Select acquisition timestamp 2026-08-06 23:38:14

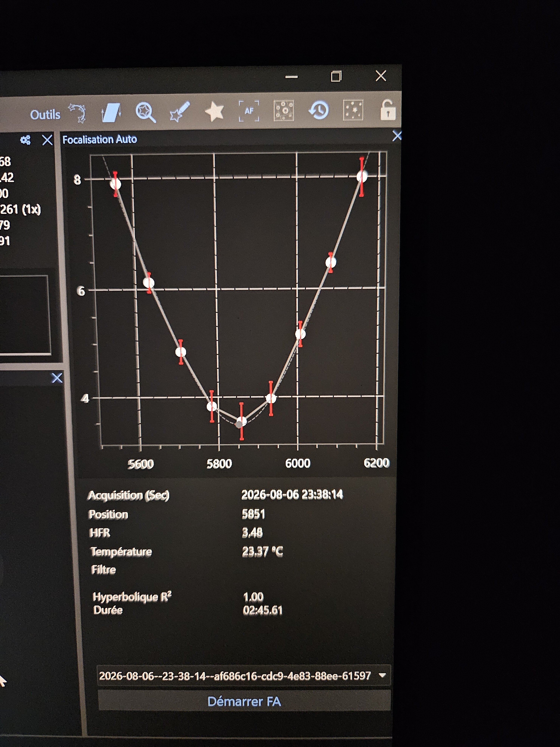point(292,494)
